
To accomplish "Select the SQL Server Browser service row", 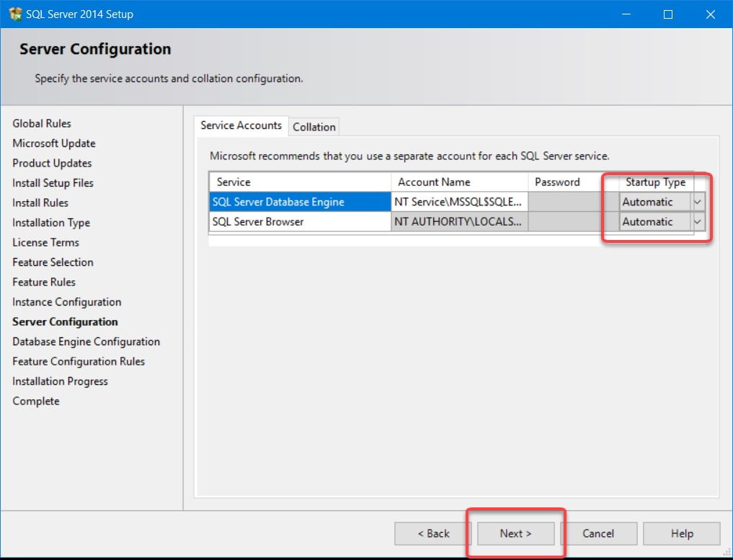I will coord(300,221).
